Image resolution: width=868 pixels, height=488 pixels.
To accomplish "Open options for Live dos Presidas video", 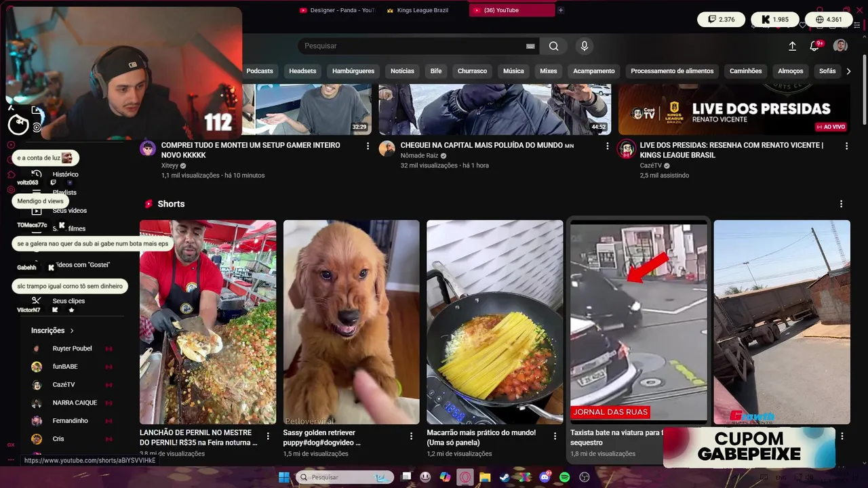I will [846, 146].
